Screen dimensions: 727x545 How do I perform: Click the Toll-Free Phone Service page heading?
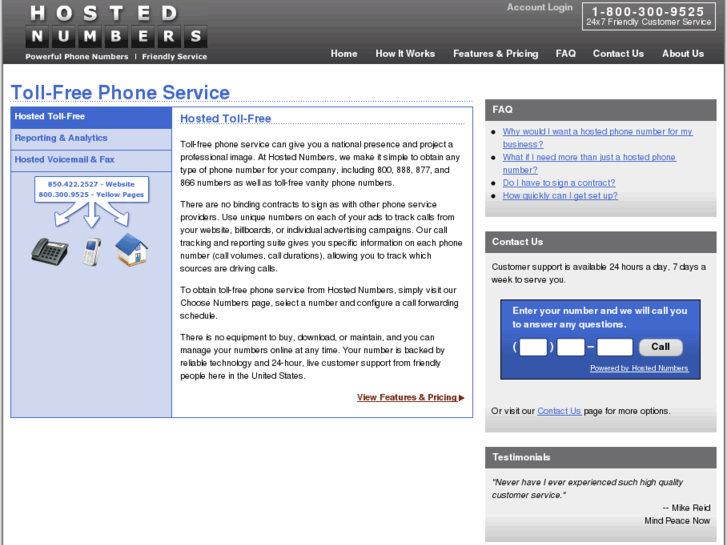coord(121,92)
